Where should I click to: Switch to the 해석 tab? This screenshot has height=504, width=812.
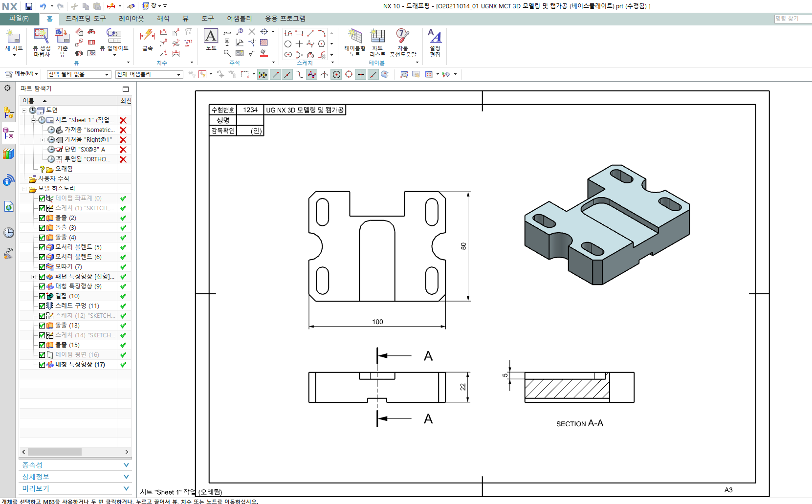point(163,19)
